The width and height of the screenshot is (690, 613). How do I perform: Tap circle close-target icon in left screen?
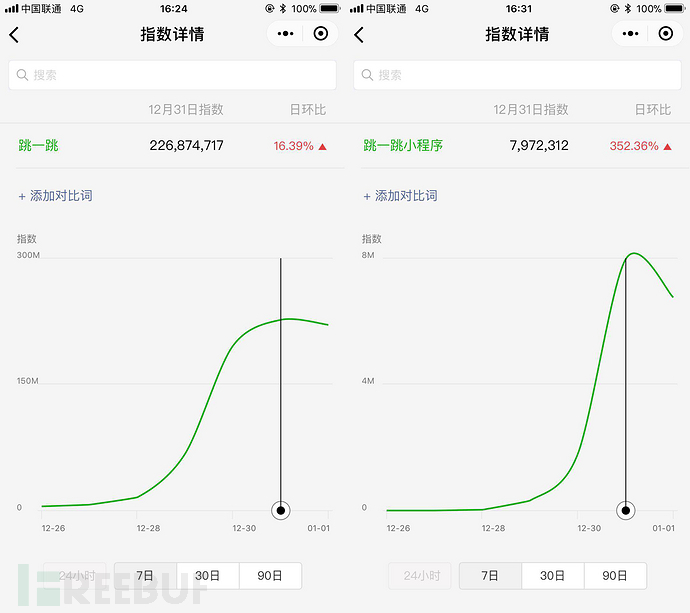pyautogui.click(x=321, y=33)
